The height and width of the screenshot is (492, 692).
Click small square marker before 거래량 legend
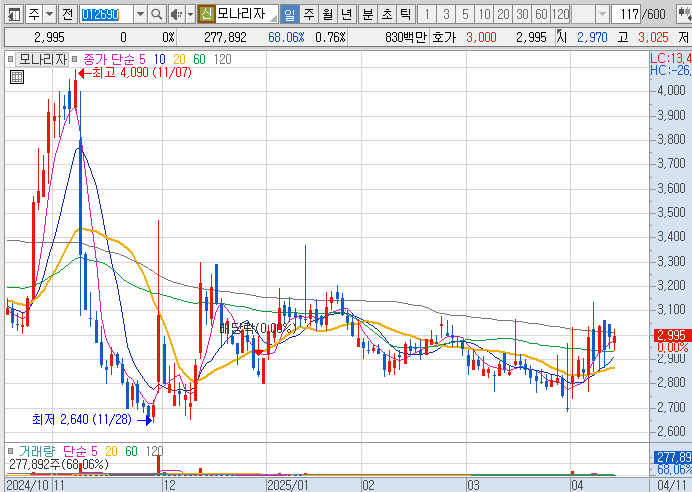10,451
